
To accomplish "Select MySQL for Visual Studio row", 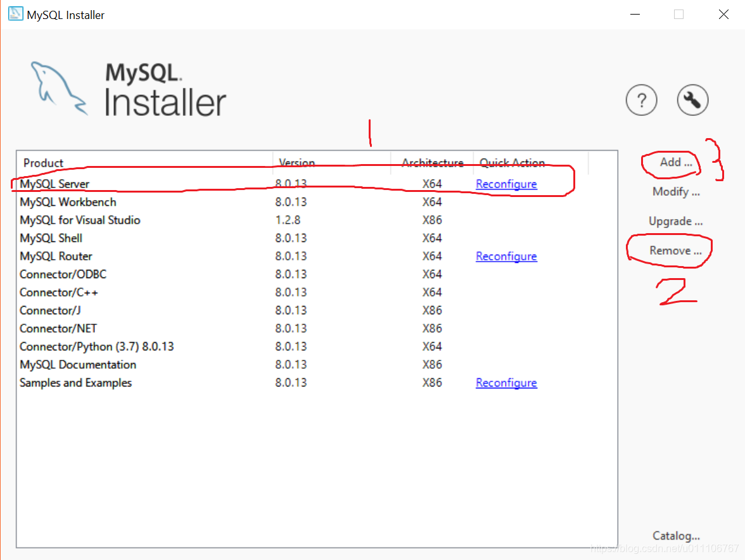I will [x=317, y=220].
